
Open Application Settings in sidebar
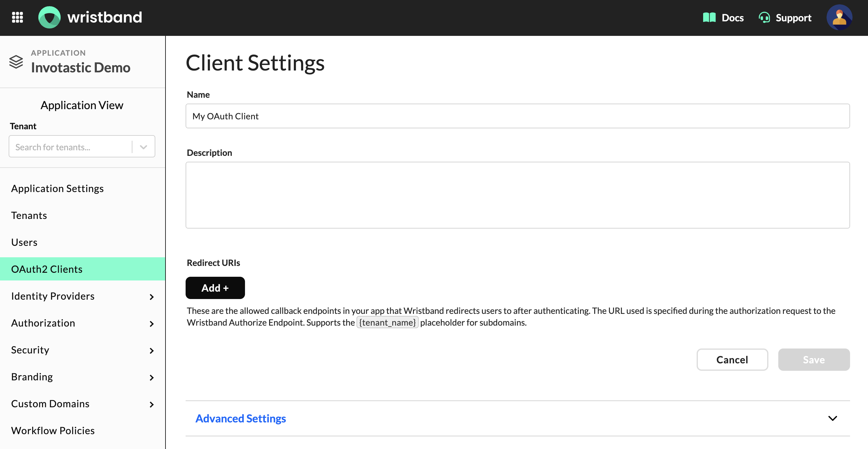tap(57, 188)
